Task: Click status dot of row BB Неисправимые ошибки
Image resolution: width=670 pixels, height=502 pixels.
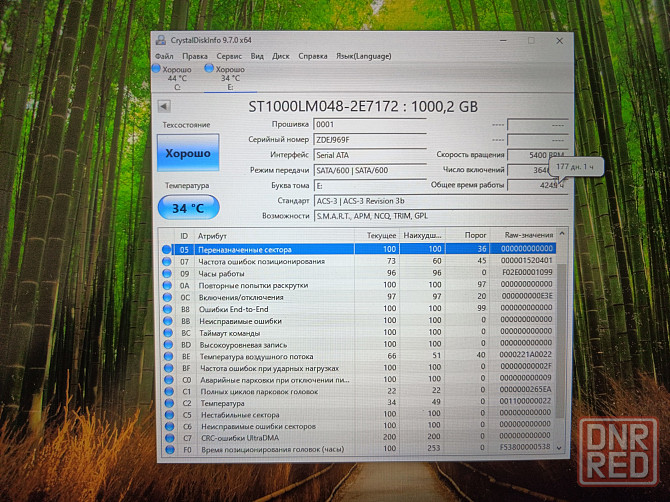Action: coord(168,321)
